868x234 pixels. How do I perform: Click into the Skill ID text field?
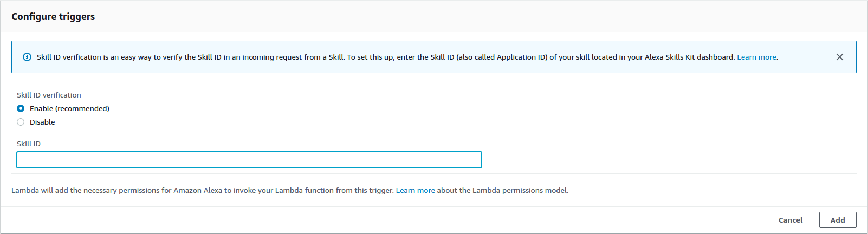249,160
